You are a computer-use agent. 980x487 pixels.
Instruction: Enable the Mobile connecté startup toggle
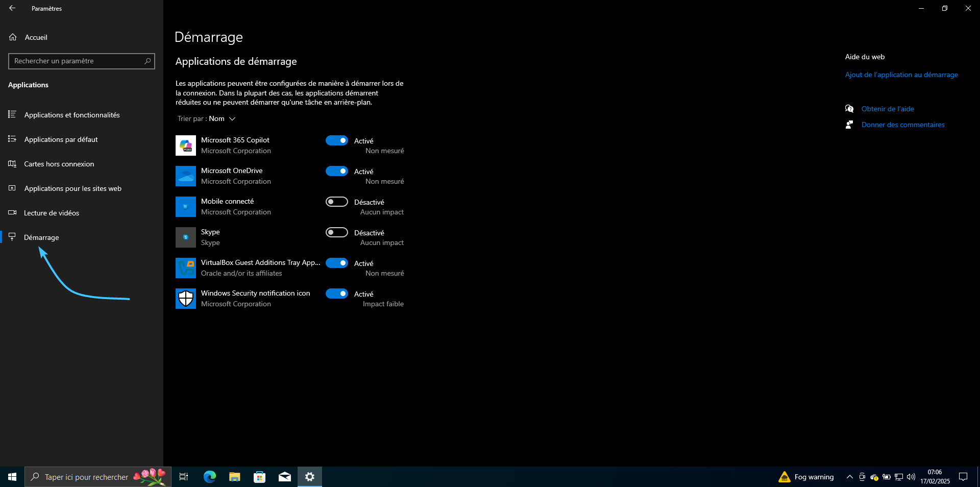click(337, 202)
